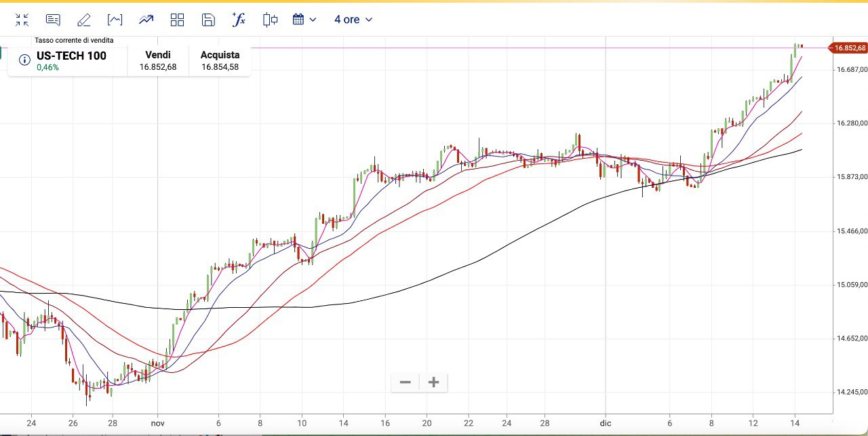This screenshot has height=436, width=868.
Task: Zoom in the chart with plus button
Action: (x=434, y=382)
